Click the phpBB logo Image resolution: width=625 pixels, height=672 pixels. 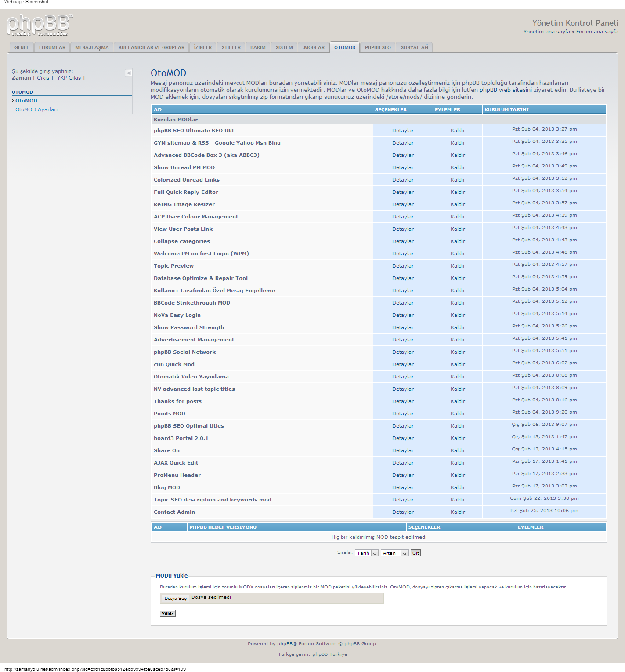[40, 25]
